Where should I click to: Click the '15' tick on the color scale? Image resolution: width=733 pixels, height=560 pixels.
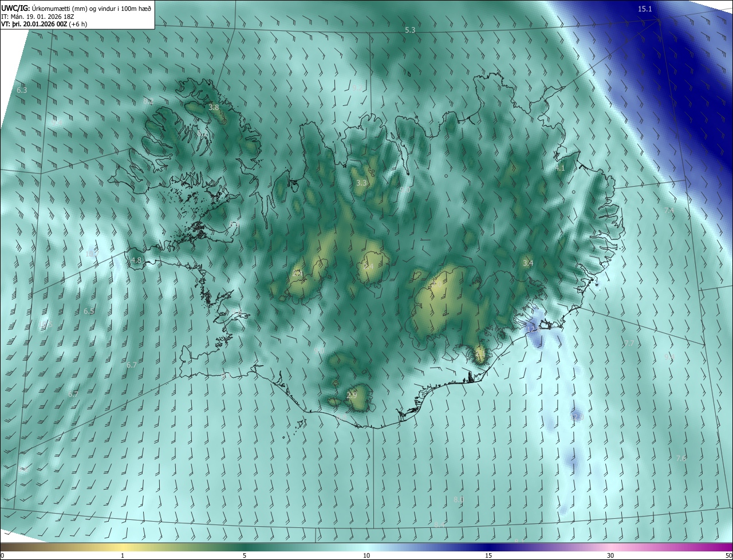[488, 555]
